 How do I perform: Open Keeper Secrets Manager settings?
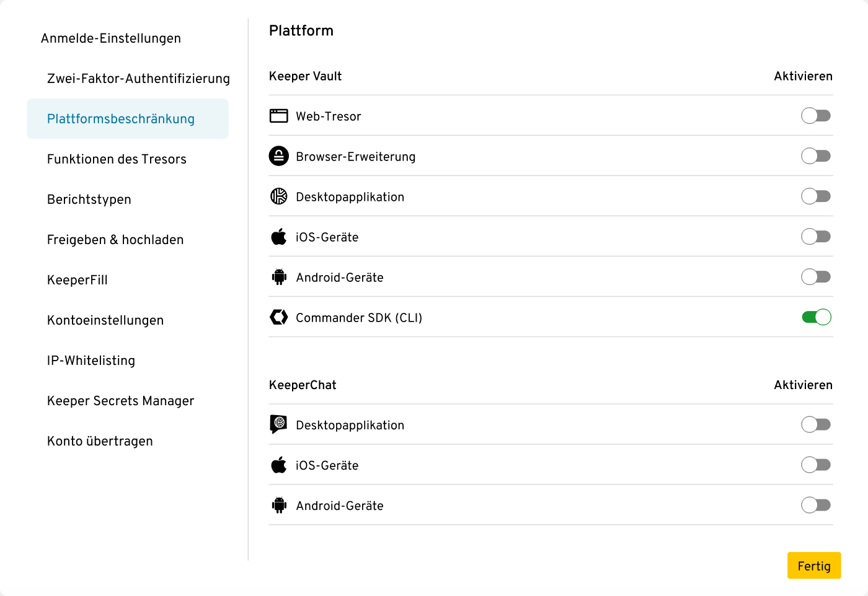click(x=121, y=401)
